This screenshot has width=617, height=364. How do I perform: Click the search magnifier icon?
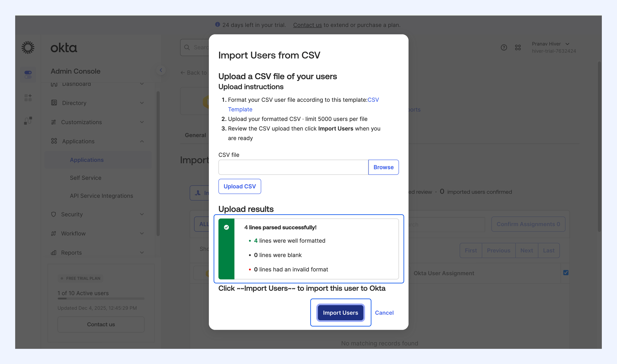point(187,47)
